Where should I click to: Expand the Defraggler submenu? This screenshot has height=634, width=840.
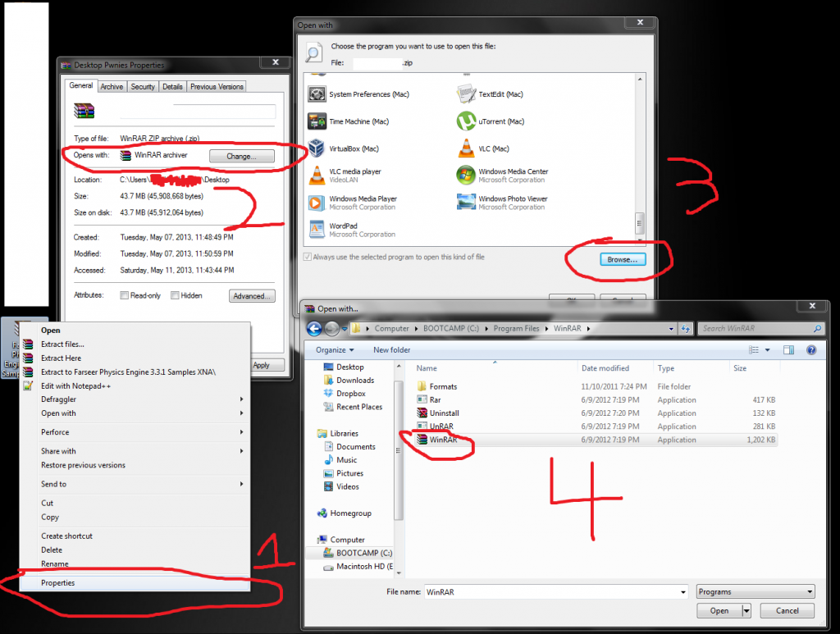(242, 399)
